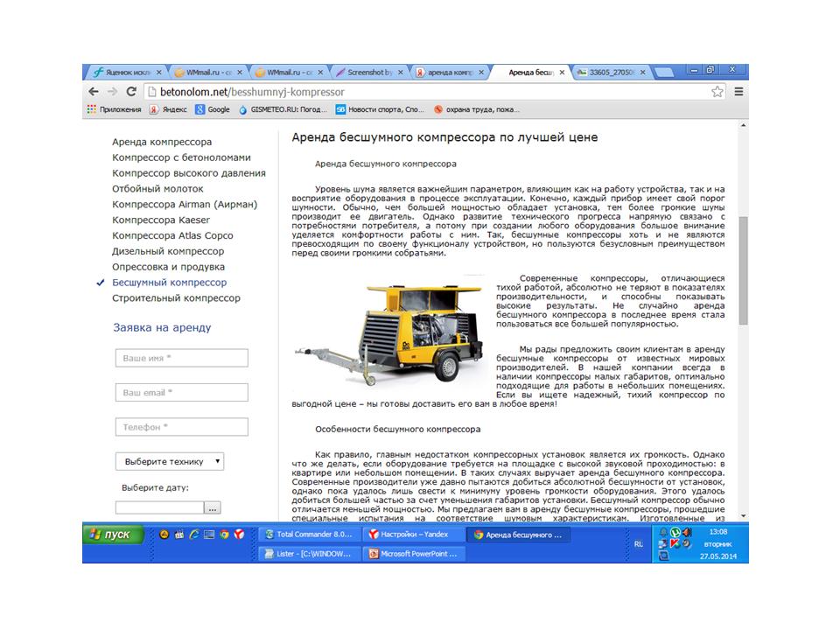Image resolution: width=840 pixels, height=630 pixels.
Task: Switch to Аренда бесшумного taskbar button
Action: coord(518,535)
